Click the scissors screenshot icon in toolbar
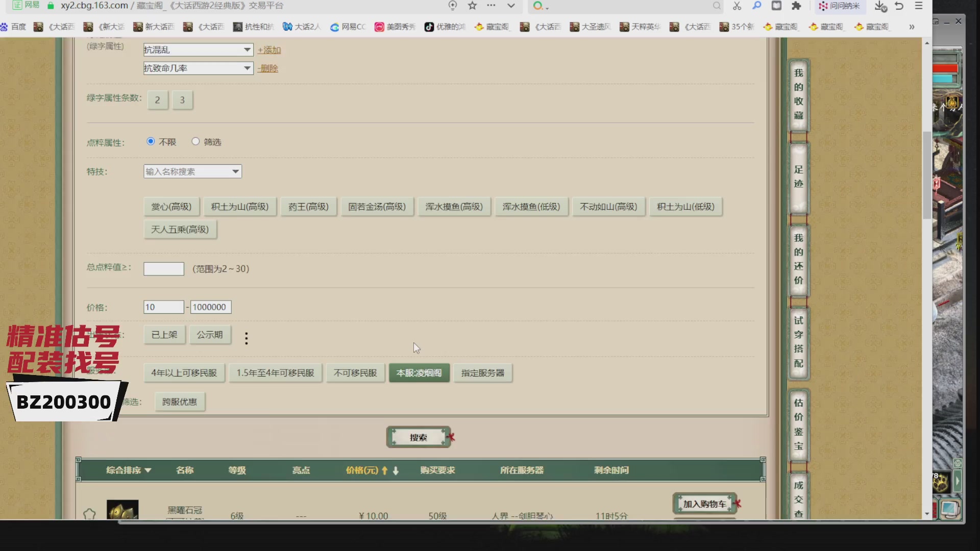This screenshot has width=980, height=551. (737, 6)
